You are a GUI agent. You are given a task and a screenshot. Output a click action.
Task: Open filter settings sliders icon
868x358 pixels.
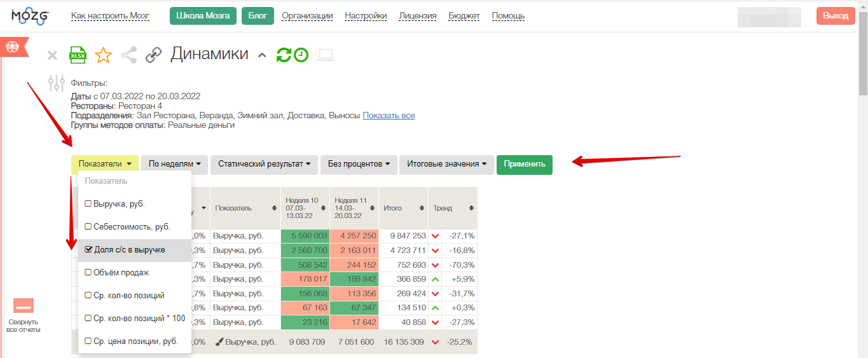click(57, 83)
